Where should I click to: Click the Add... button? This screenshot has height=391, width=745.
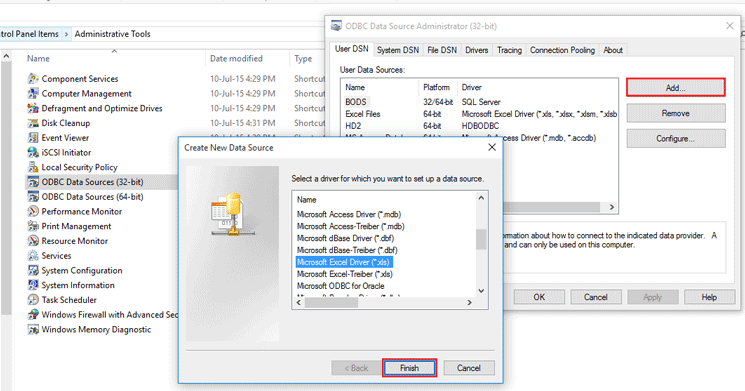[x=676, y=87]
